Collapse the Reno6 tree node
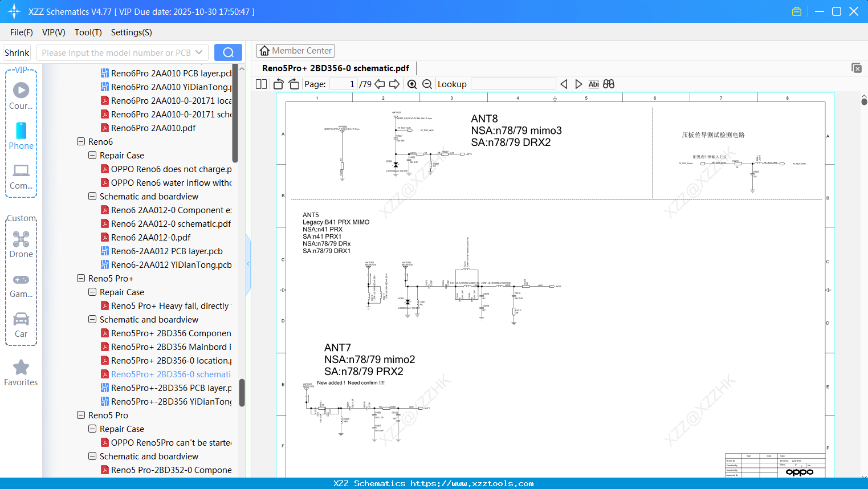 pos(81,141)
